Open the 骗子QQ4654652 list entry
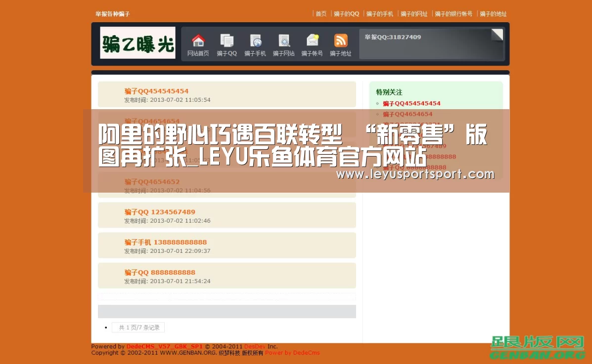592x364 pixels. pos(152,181)
